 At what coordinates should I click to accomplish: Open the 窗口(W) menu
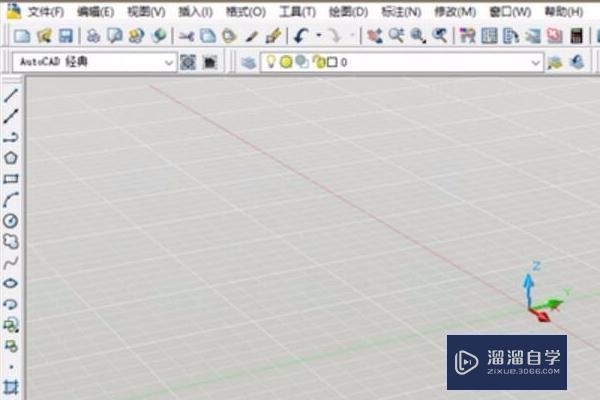(510, 12)
